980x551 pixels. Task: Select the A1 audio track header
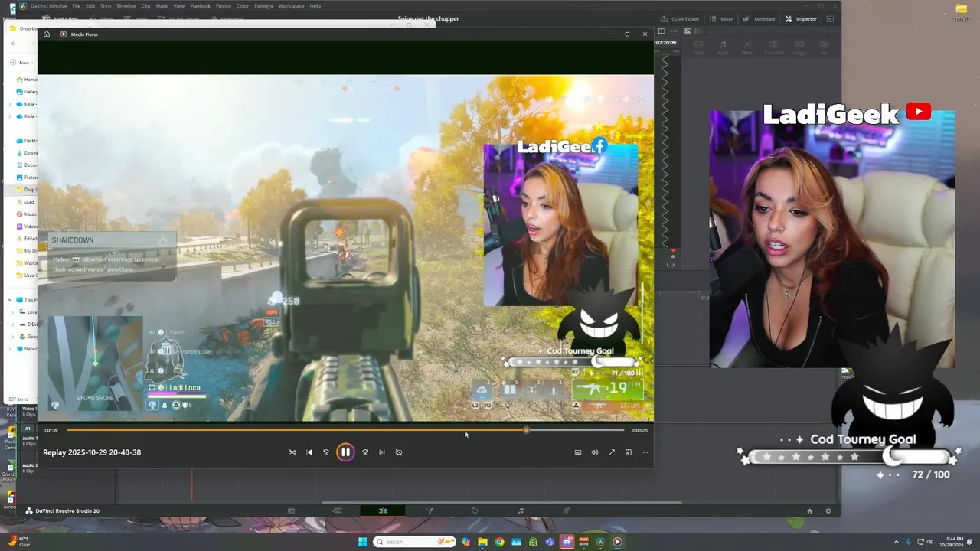tap(28, 429)
